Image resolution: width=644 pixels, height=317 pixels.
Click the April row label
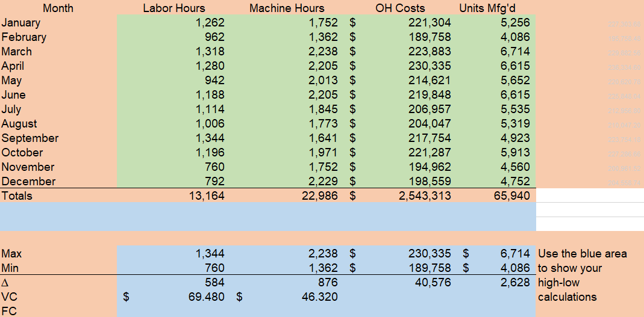pos(13,66)
